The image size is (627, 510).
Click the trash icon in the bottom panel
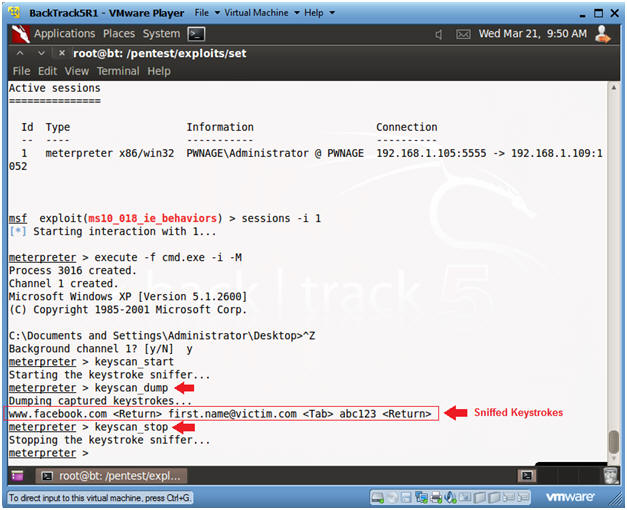coord(611,476)
